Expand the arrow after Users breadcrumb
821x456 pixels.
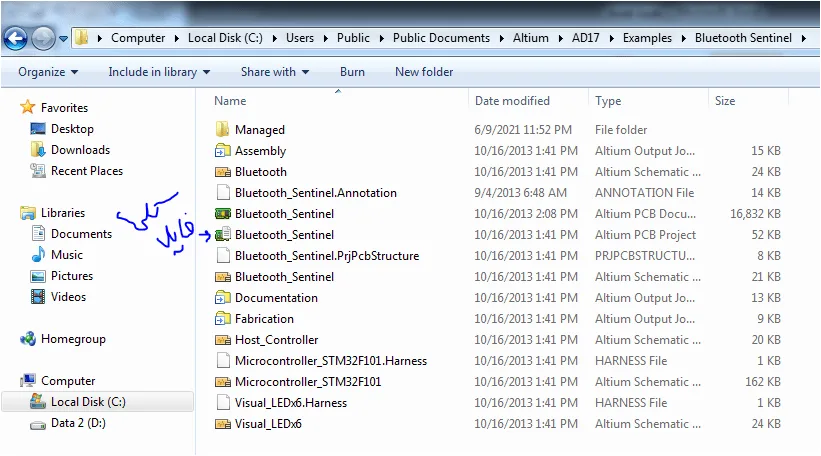(326, 38)
